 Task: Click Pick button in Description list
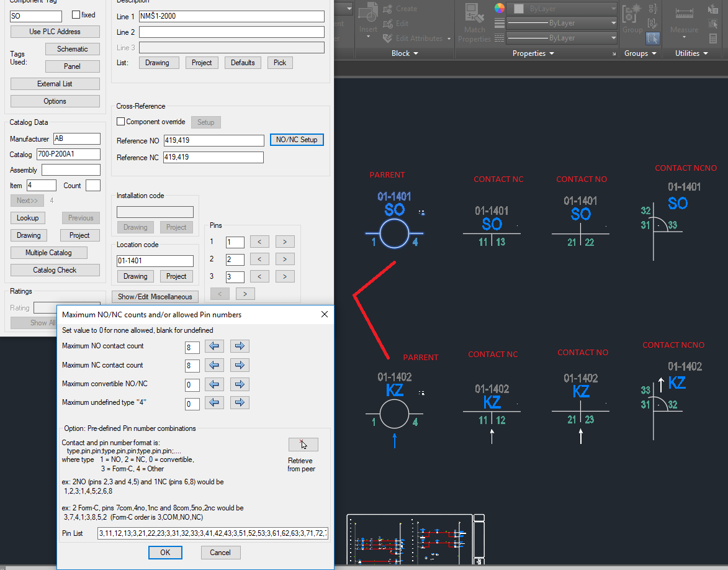pyautogui.click(x=280, y=63)
